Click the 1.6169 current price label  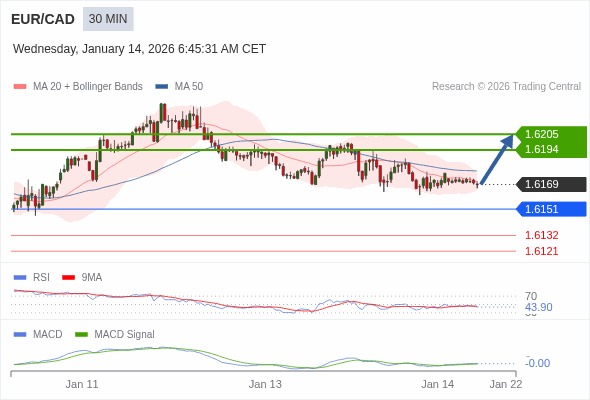coord(551,184)
